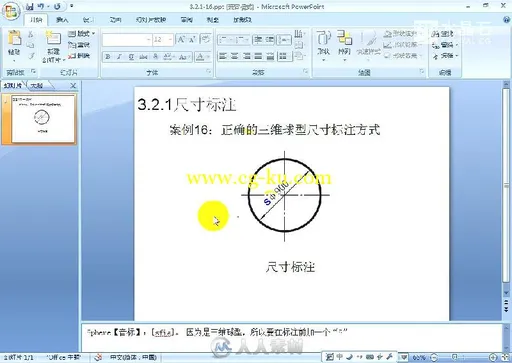Screen dimensions: 512x363
Task: Toggle Strikethrough formatting
Action: pos(143,57)
